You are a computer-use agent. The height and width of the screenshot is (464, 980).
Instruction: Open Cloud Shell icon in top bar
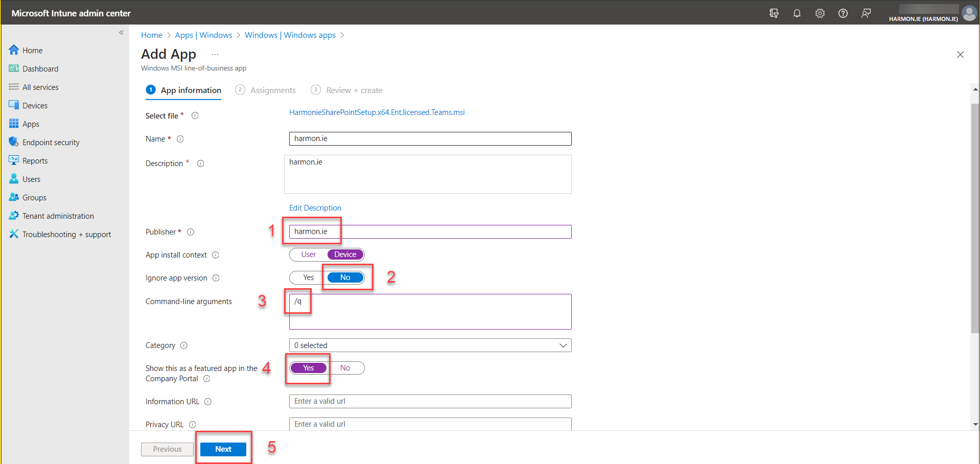(x=774, y=13)
